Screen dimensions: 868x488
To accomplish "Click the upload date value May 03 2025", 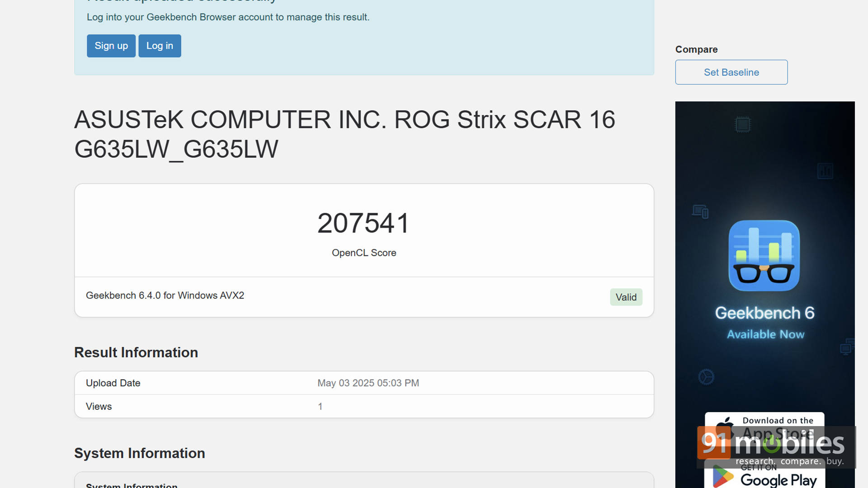I will click(x=368, y=383).
